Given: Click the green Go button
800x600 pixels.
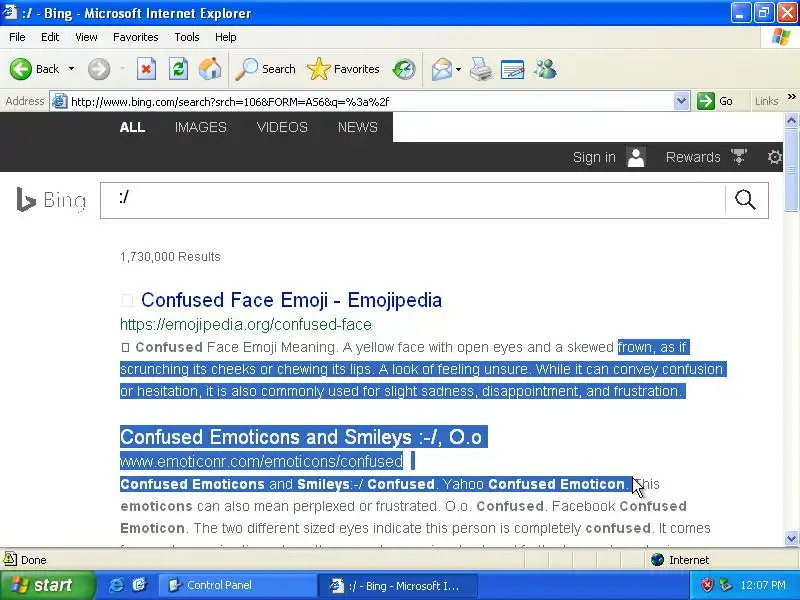Looking at the screenshot, I should click(x=715, y=102).
